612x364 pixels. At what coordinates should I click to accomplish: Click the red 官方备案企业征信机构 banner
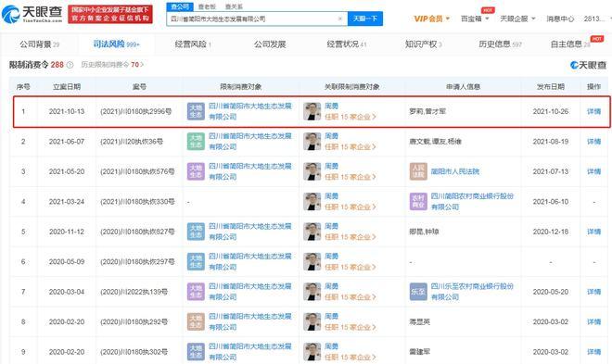click(110, 15)
